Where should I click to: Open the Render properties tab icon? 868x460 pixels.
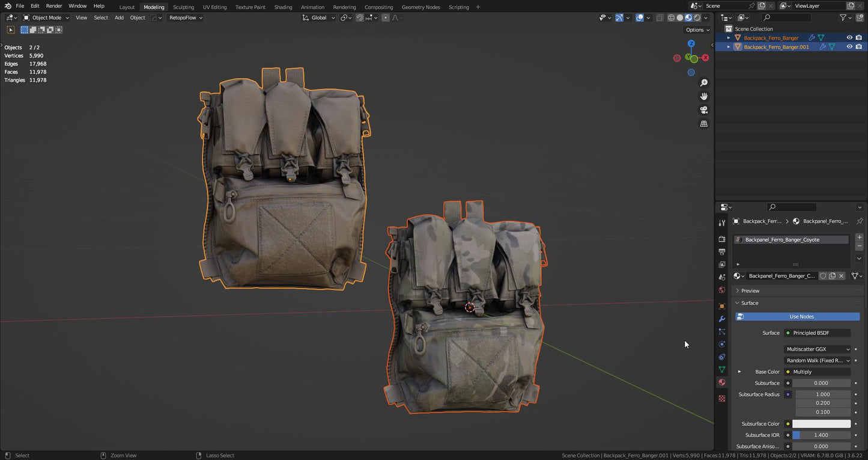(x=722, y=239)
